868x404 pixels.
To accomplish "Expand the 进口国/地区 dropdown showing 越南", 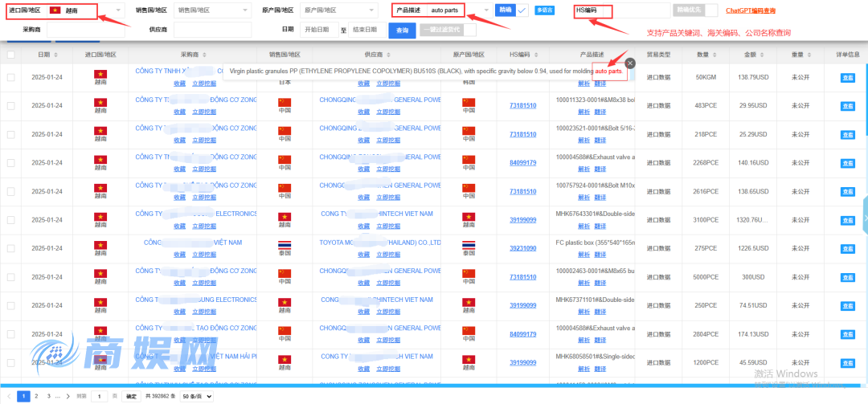I will [x=119, y=10].
